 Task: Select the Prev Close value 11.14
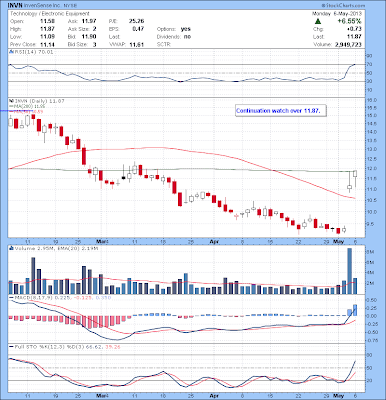(x=47, y=44)
